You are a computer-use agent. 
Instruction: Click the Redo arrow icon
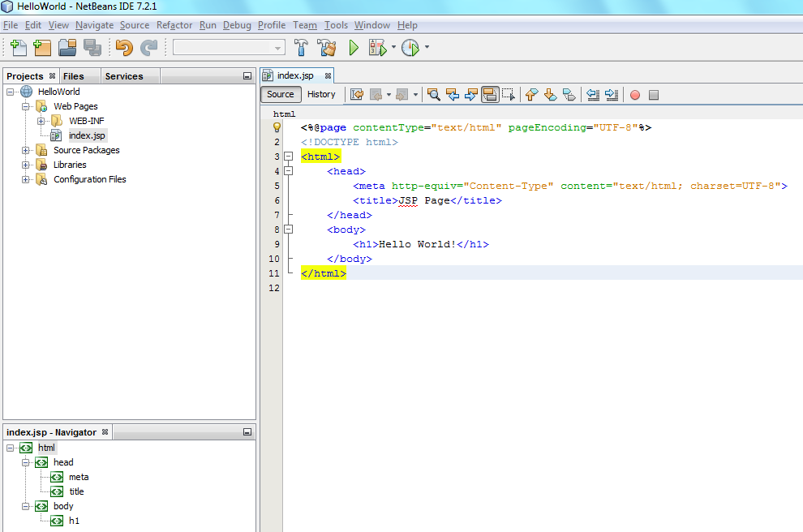[x=149, y=48]
